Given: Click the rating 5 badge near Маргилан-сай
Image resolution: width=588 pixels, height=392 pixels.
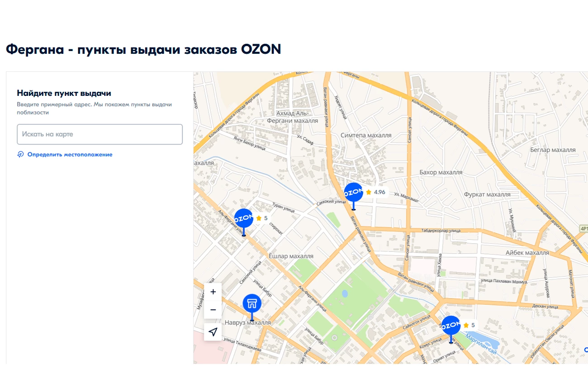Looking at the screenshot, I should (x=469, y=325).
